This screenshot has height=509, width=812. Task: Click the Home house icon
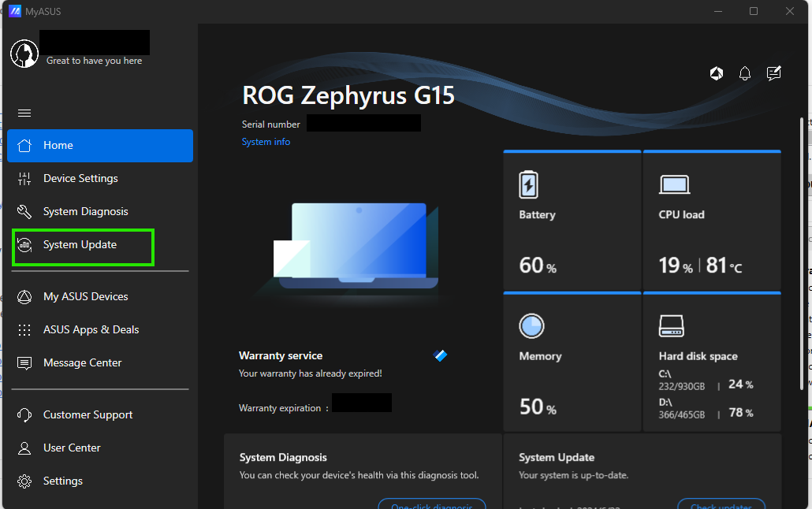point(24,146)
